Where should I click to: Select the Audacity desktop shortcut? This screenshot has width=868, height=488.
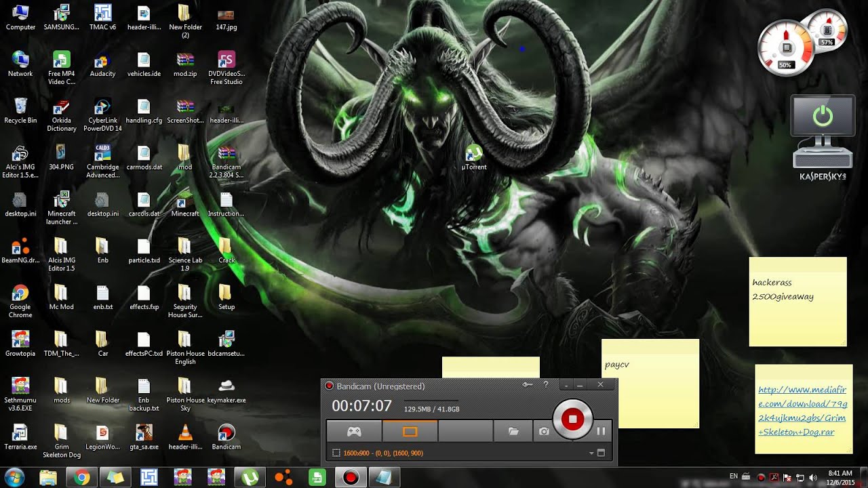click(102, 64)
